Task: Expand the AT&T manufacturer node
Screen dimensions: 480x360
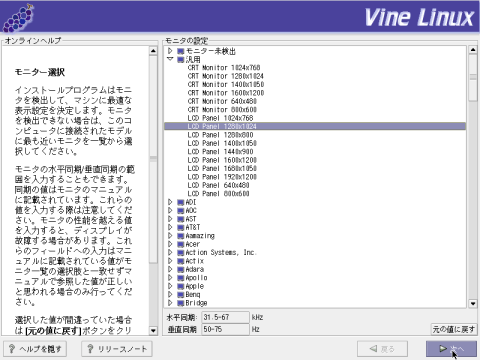Action: pos(170,227)
